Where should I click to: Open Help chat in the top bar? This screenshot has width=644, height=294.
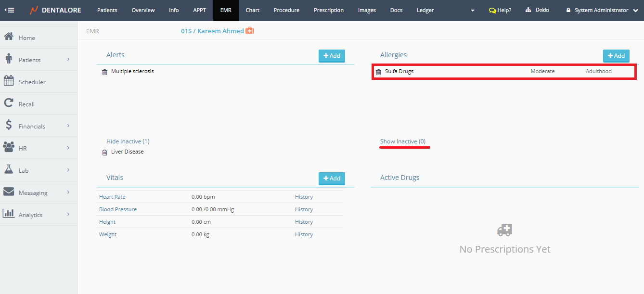pos(500,10)
